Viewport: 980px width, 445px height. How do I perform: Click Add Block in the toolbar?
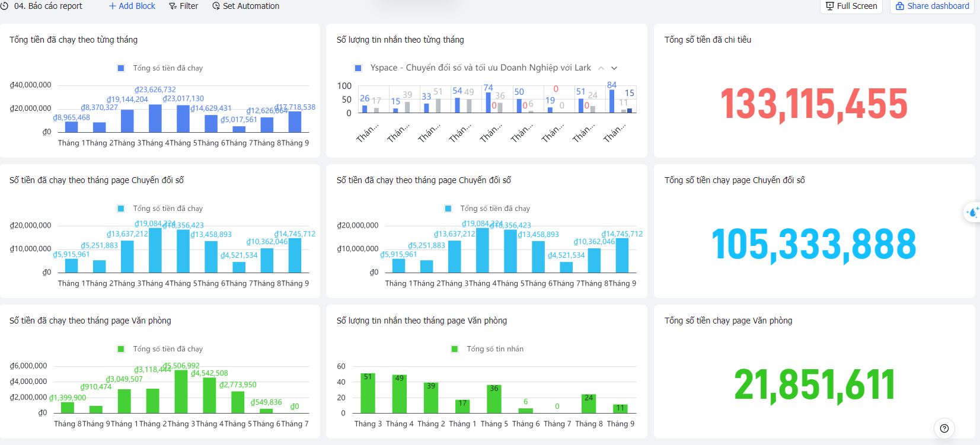(132, 6)
